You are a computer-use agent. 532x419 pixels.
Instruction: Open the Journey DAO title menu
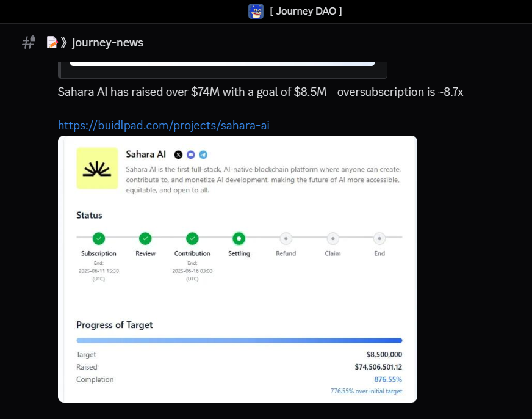pyautogui.click(x=305, y=11)
